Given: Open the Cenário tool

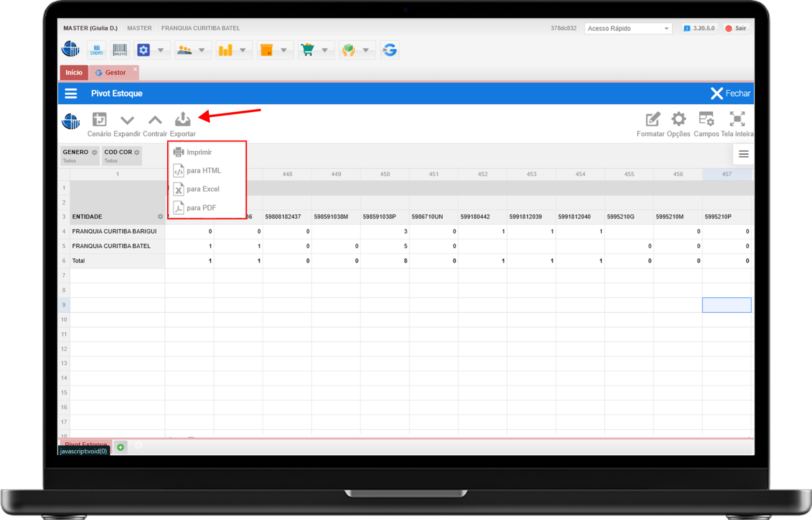Looking at the screenshot, I should [x=99, y=119].
